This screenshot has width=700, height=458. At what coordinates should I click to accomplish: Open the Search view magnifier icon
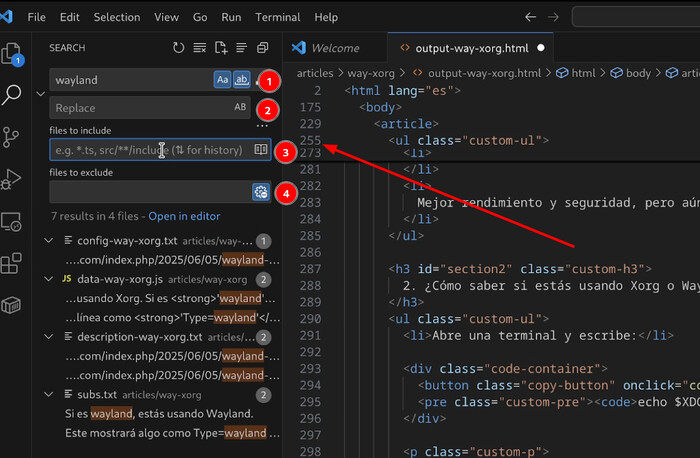click(x=12, y=95)
